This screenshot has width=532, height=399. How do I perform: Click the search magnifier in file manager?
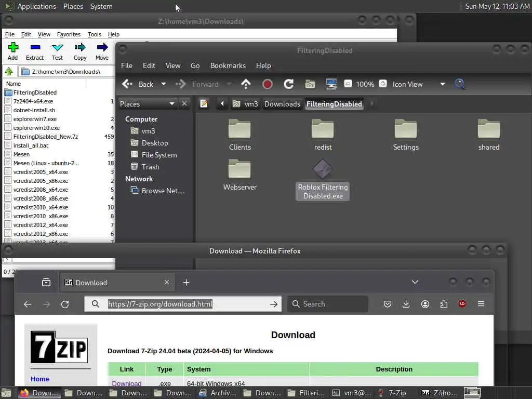tap(460, 84)
